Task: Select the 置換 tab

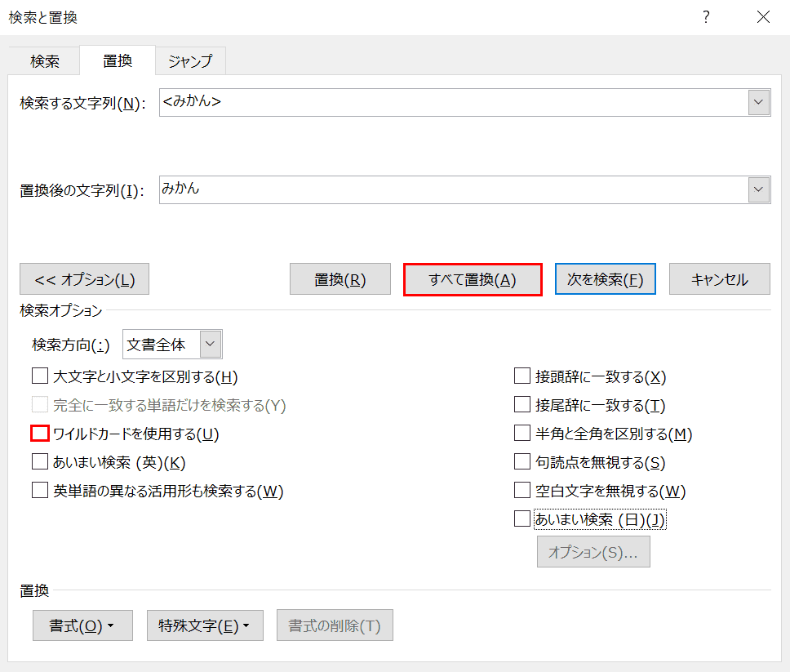Action: (x=118, y=60)
